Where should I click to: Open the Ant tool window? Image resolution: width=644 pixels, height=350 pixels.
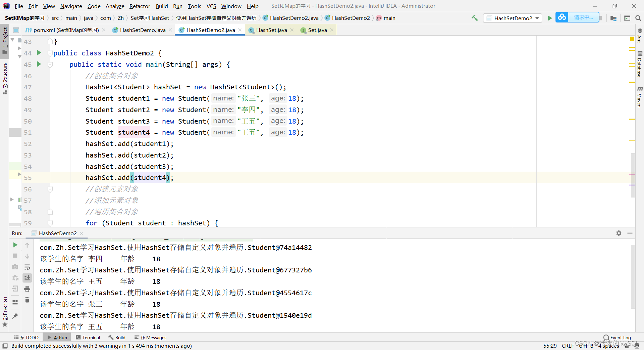(x=639, y=35)
